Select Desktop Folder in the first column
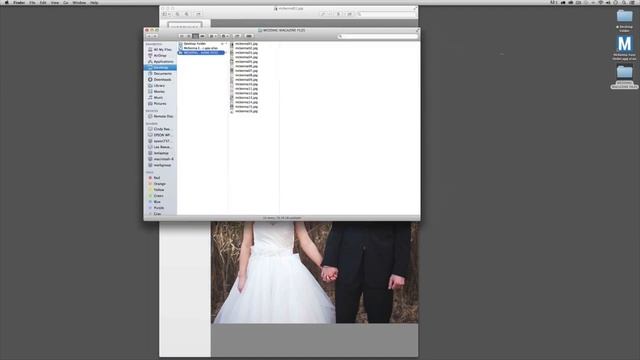The image size is (640, 360). click(202, 44)
